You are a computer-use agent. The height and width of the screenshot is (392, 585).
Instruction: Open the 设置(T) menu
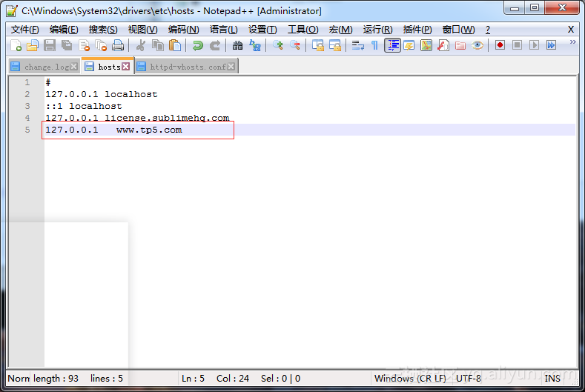pos(262,30)
